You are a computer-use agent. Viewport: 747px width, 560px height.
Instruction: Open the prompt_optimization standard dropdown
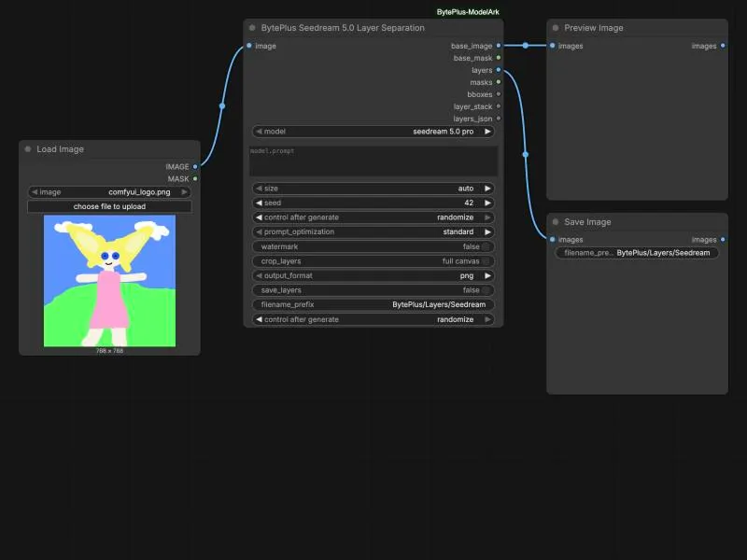[x=373, y=231]
